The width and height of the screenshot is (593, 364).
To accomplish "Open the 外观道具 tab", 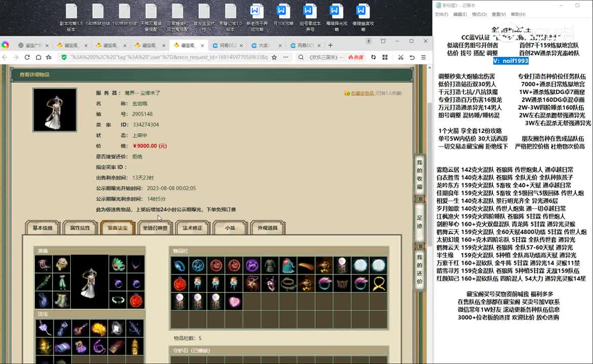I will 267,227.
